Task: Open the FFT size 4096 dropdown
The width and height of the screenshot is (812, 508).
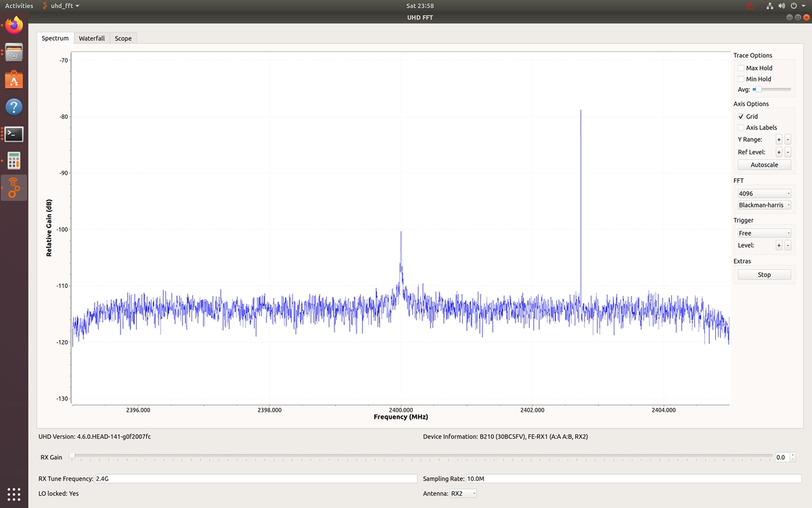Action: tap(764, 194)
